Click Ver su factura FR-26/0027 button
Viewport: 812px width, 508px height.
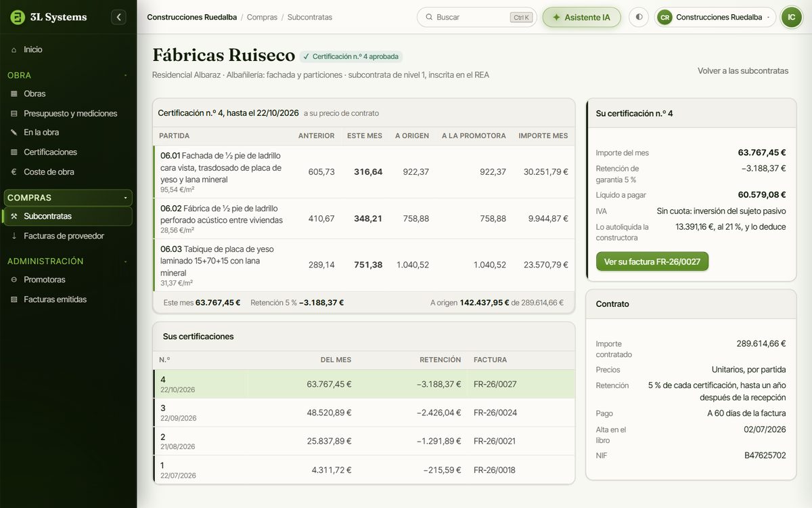[x=652, y=261]
